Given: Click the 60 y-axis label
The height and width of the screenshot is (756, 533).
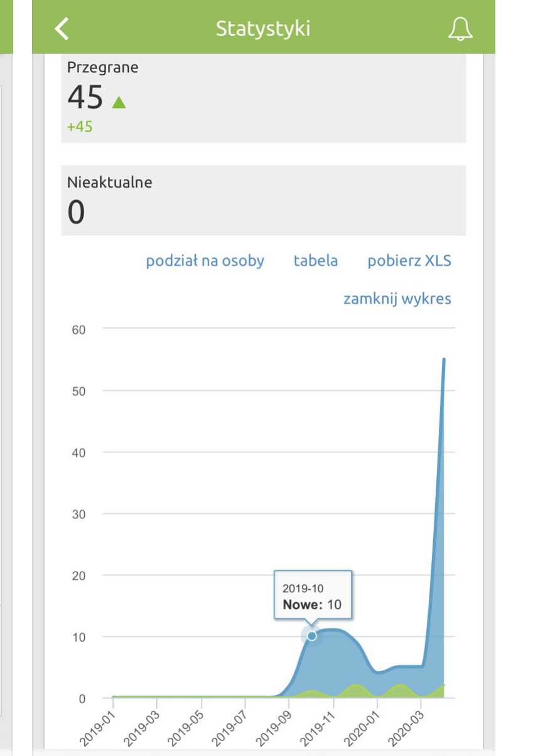Looking at the screenshot, I should 79,329.
